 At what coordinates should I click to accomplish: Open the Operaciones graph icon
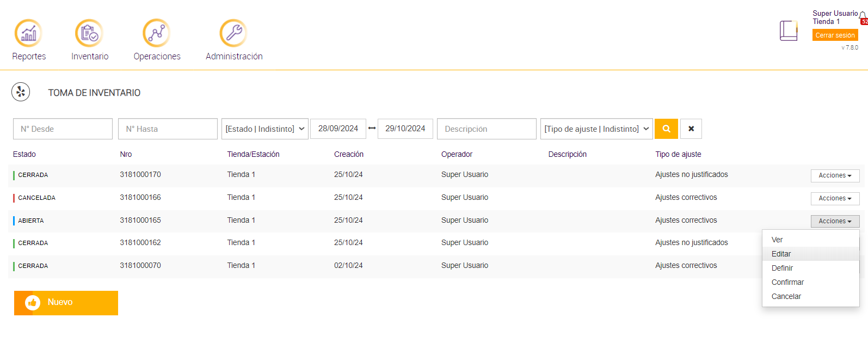tap(157, 33)
